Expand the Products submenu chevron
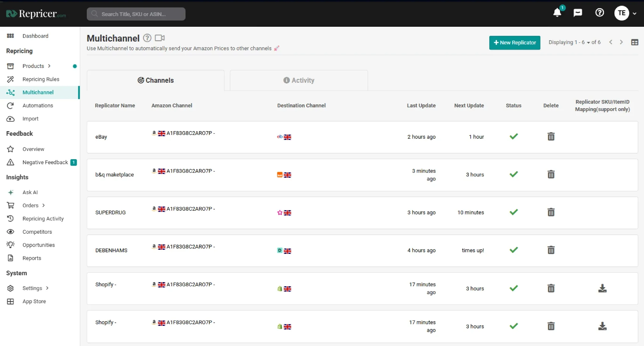 [49, 66]
